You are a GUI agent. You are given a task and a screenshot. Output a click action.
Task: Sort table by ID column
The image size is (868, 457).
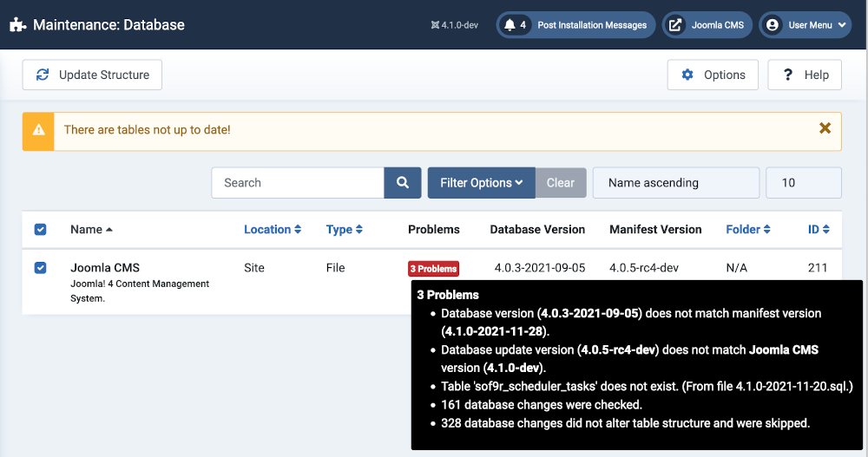(819, 230)
